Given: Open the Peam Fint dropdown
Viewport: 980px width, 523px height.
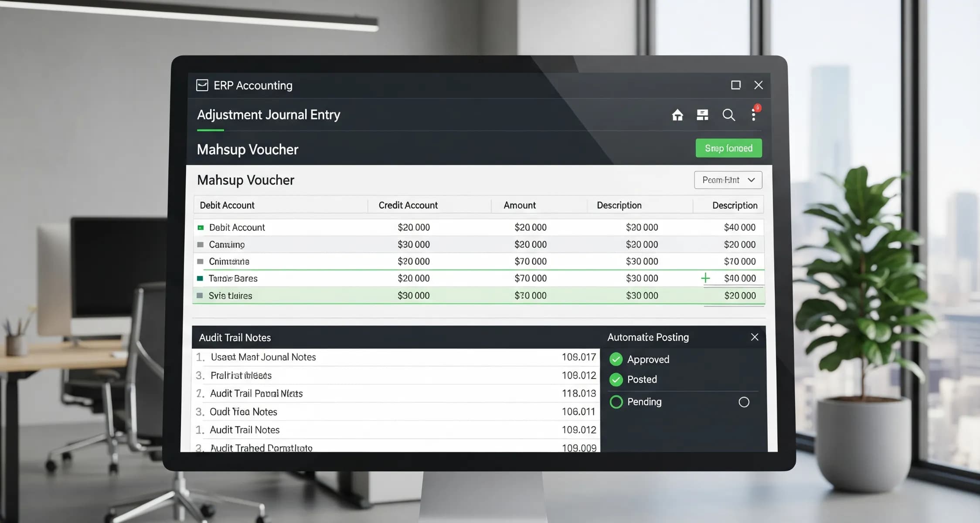Looking at the screenshot, I should pos(722,180).
